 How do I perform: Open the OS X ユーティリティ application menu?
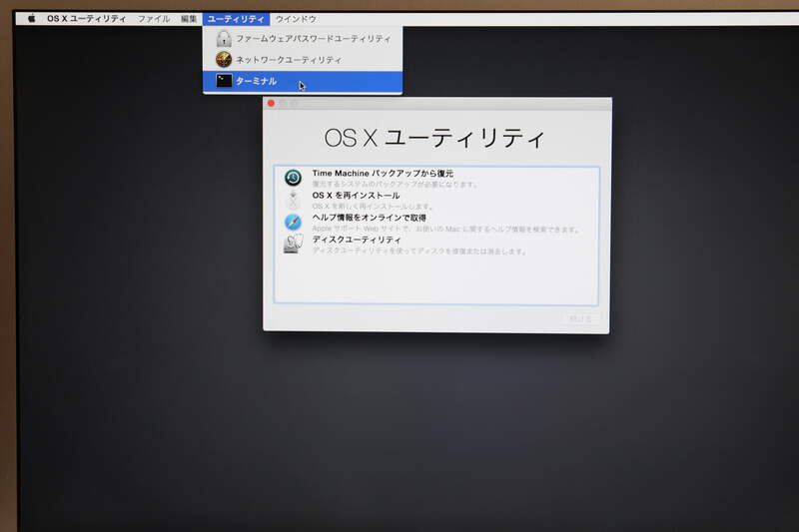87,19
